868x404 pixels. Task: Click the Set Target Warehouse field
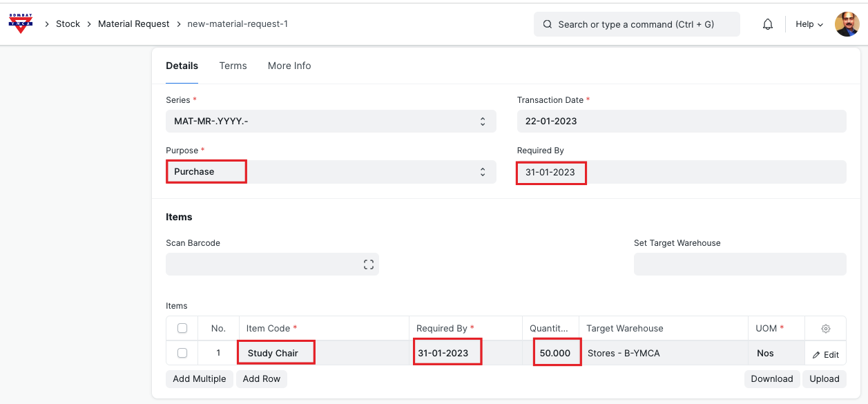tap(740, 264)
